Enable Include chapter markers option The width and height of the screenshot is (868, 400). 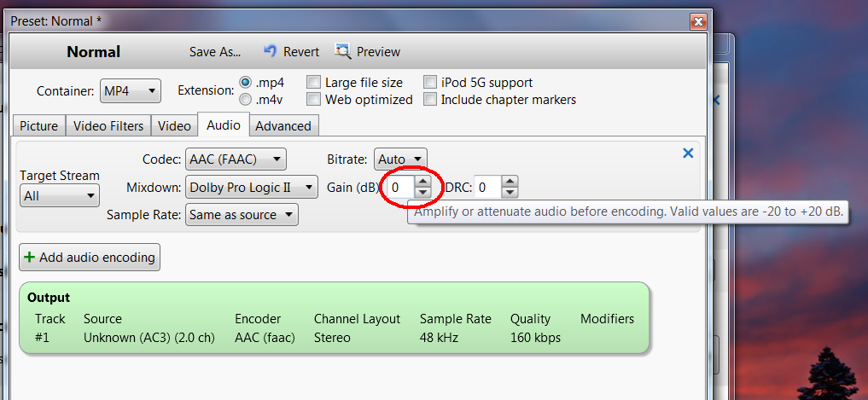[430, 100]
